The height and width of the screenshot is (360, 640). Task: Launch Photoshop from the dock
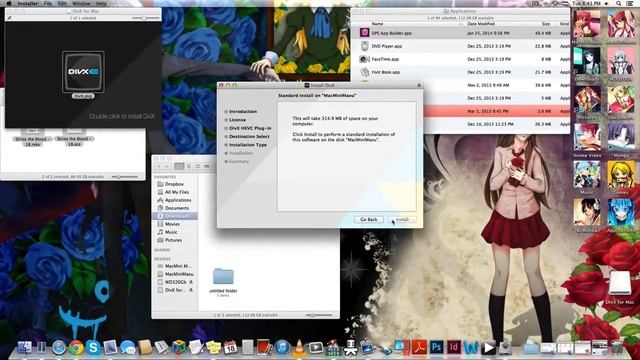(x=436, y=347)
